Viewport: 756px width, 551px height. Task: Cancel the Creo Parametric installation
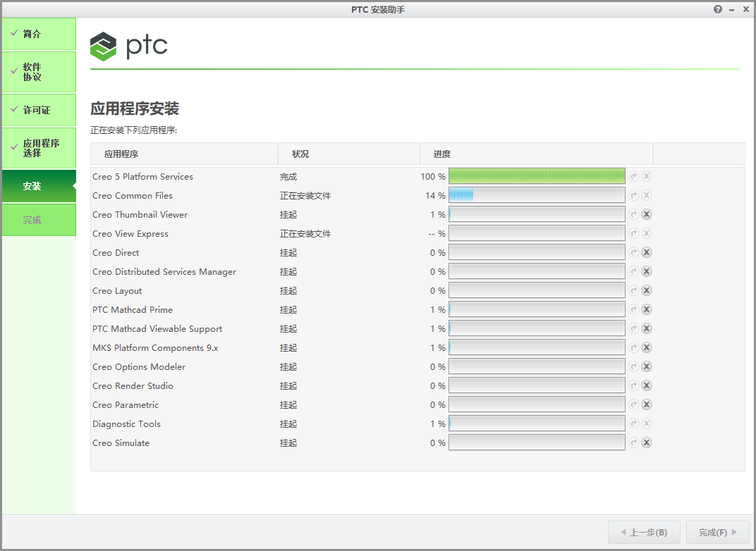coord(647,404)
